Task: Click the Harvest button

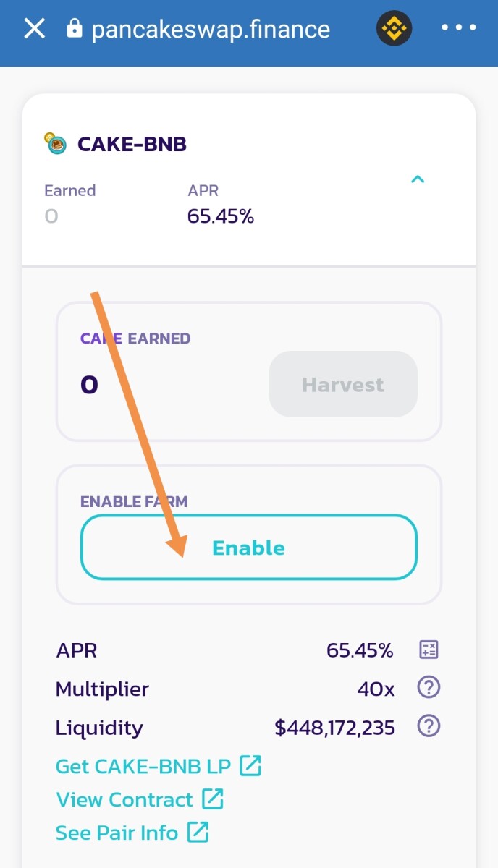Action: [343, 384]
